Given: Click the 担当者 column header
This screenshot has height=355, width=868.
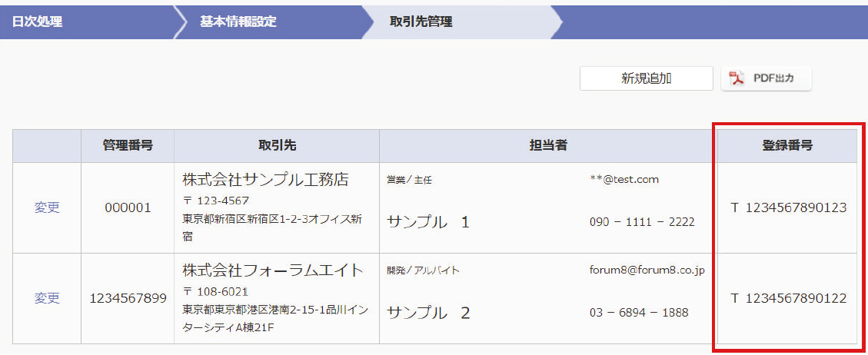Looking at the screenshot, I should pos(547,145).
